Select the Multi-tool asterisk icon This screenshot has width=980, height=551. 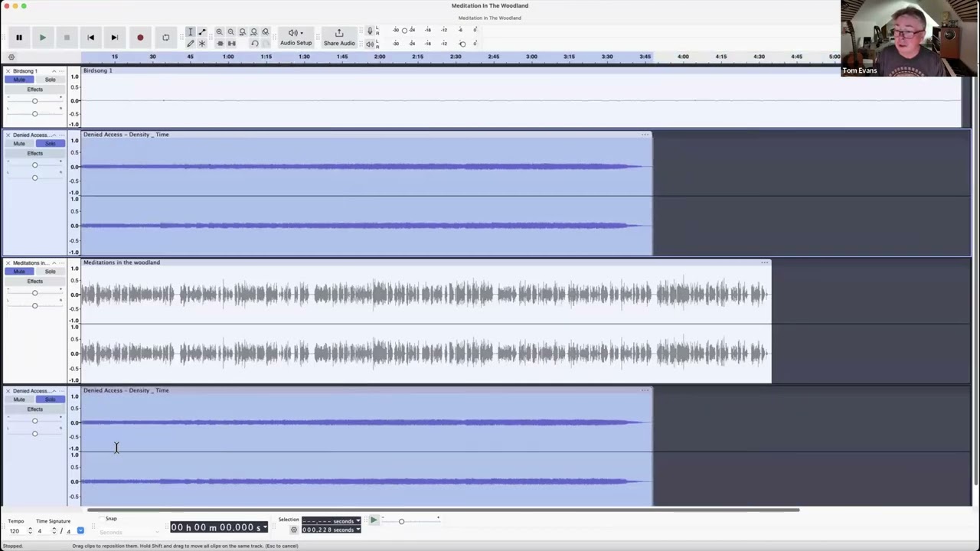coord(202,43)
